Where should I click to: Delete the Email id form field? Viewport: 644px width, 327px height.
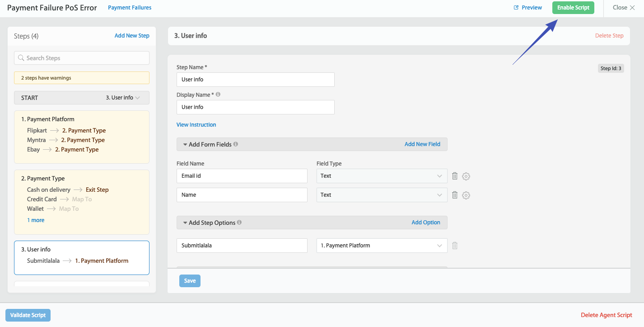tap(455, 176)
